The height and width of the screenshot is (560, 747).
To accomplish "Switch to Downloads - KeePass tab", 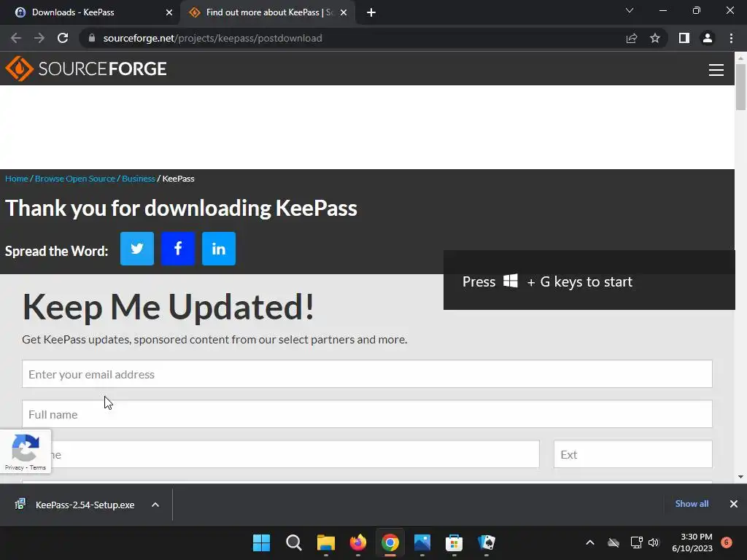I will point(90,12).
